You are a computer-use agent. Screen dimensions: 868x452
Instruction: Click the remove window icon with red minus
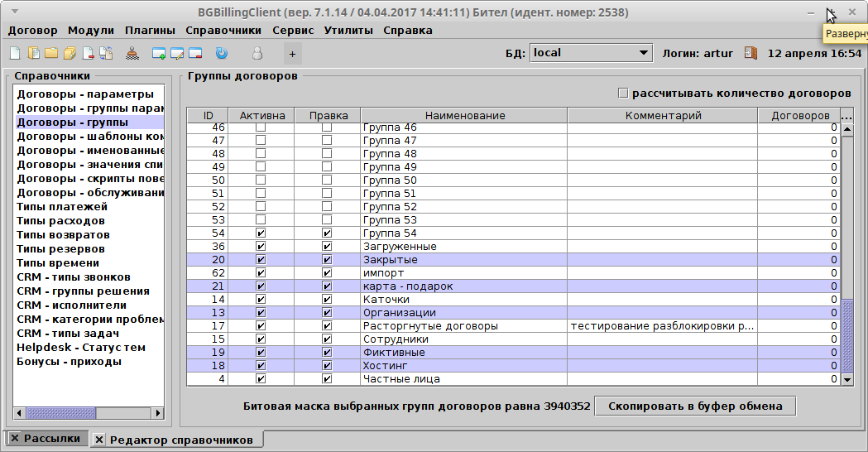tap(195, 53)
